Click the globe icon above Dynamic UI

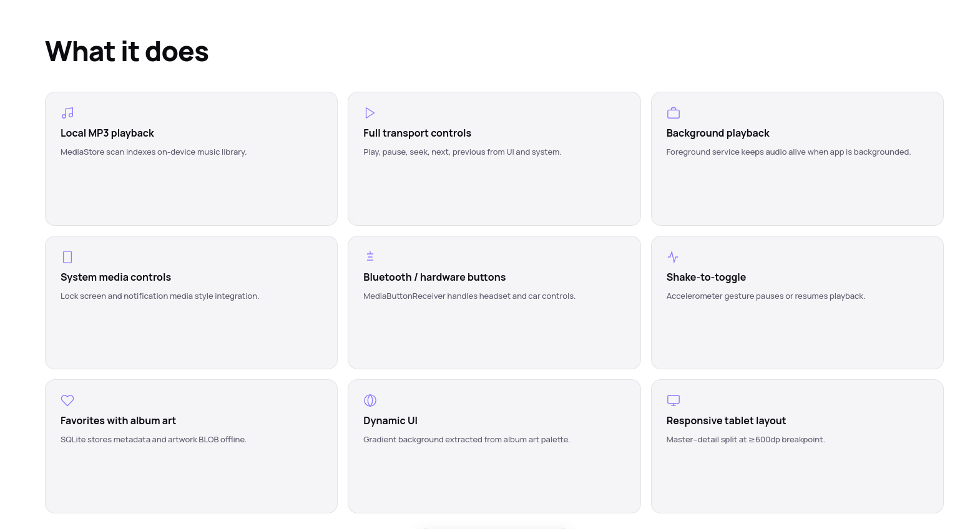click(x=370, y=400)
